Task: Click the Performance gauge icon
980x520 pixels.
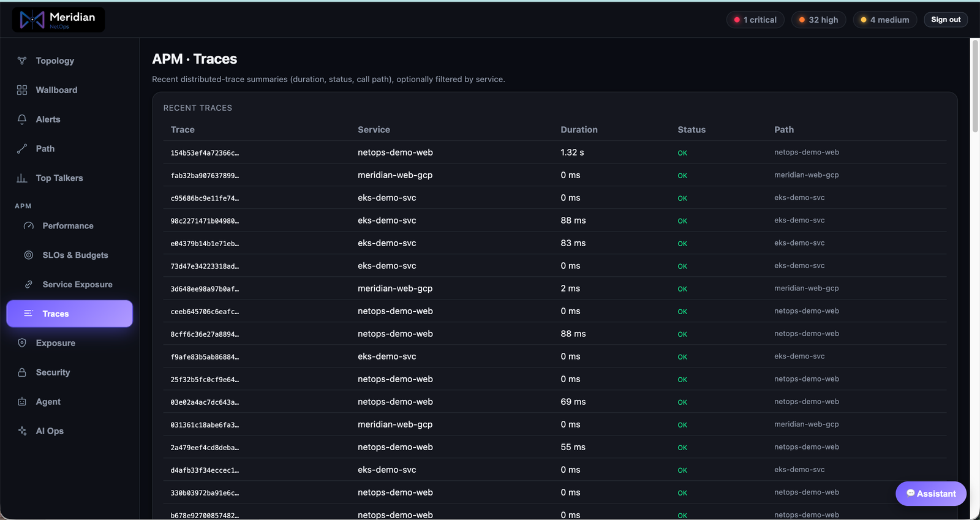Action: 29,226
